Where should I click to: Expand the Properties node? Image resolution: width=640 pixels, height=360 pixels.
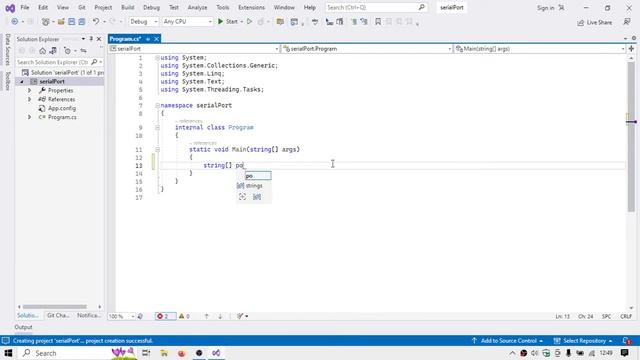point(29,90)
